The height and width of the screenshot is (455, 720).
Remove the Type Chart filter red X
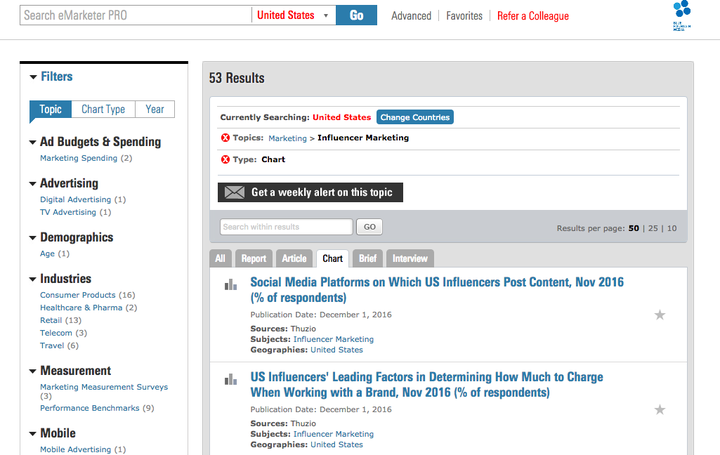[x=225, y=160]
